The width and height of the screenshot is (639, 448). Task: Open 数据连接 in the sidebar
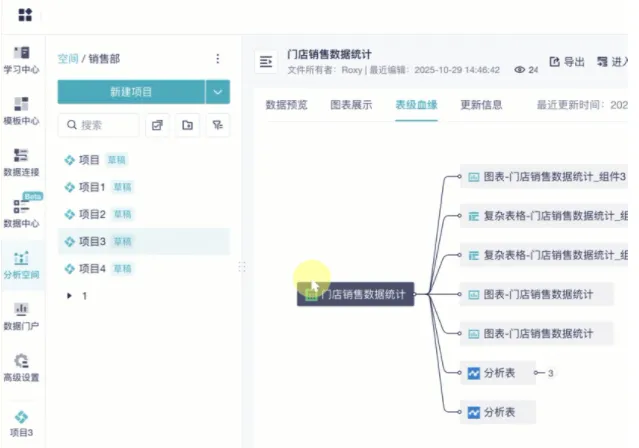21,163
